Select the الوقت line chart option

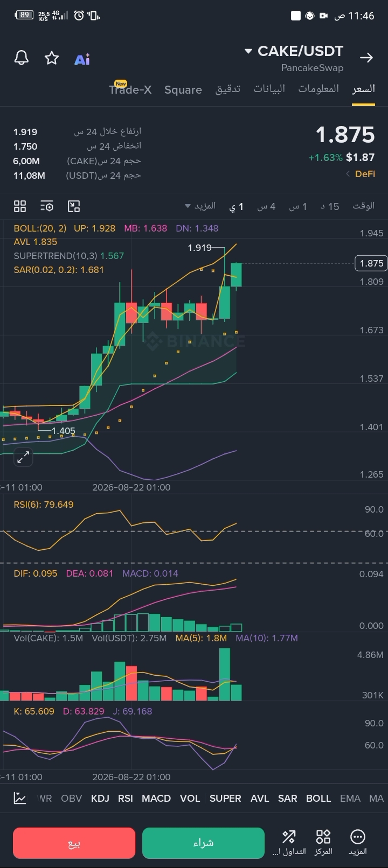pos(363,206)
